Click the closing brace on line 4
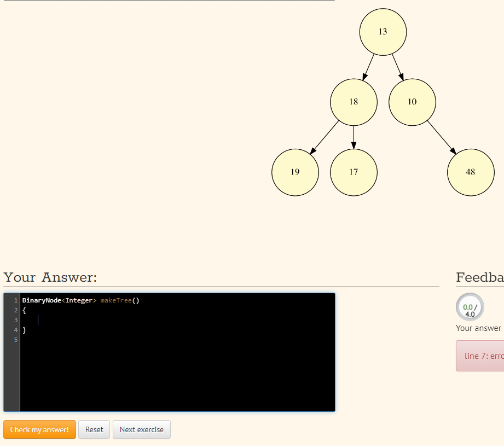Viewport: 504px width, 448px height. pos(23,330)
